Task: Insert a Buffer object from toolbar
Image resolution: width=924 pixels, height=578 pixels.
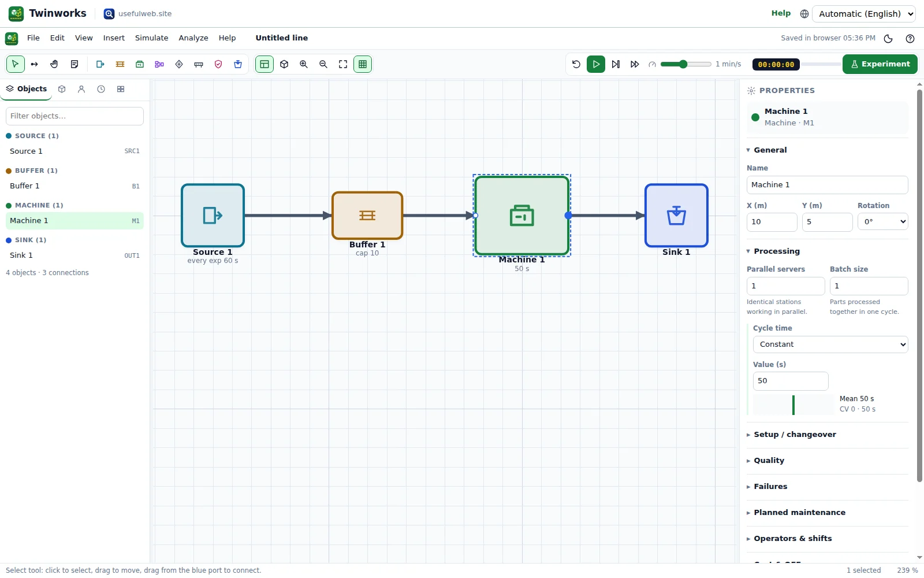Action: [120, 64]
